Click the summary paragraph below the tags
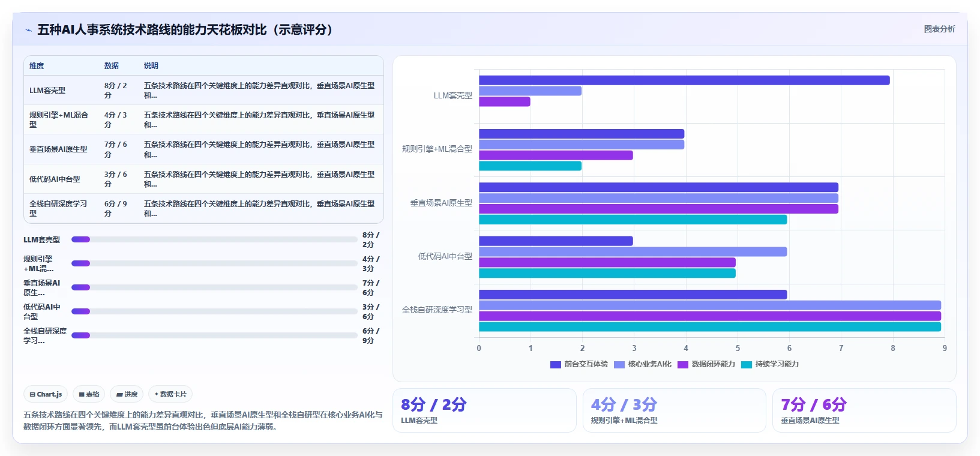Screen dimensions: 980x456 [203, 421]
